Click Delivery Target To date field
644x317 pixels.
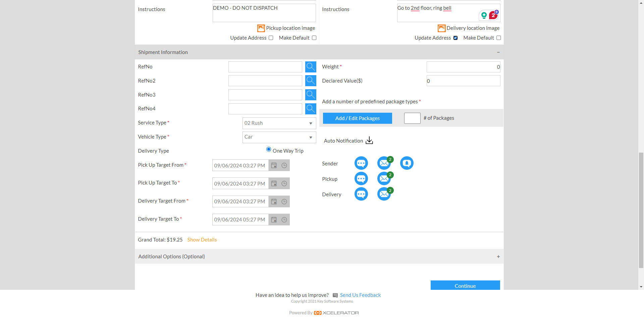(240, 220)
